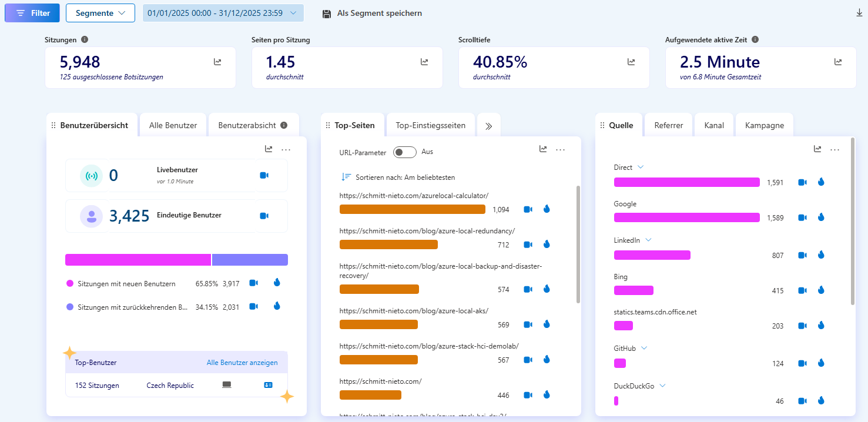Open heatmap for azurelocal-calculator page
The width and height of the screenshot is (868, 422).
pos(547,209)
